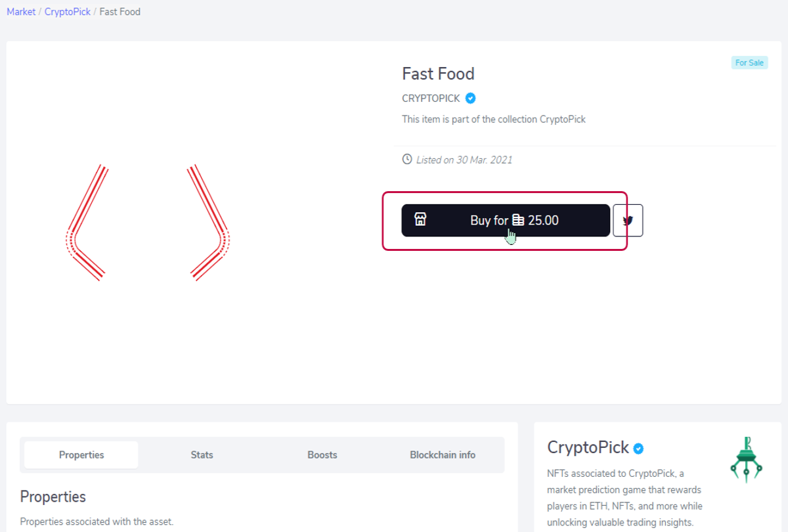Screen dimensions: 788x532
Task: Go to the CryptoPick breadcrumb link
Action: (68, 12)
